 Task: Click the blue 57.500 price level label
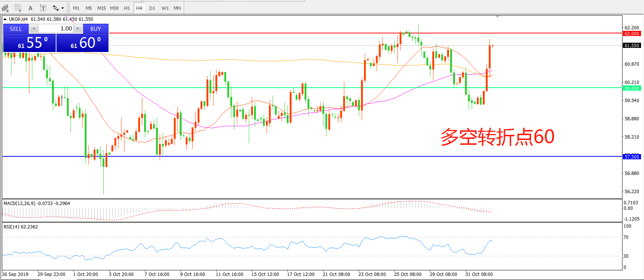(631, 157)
